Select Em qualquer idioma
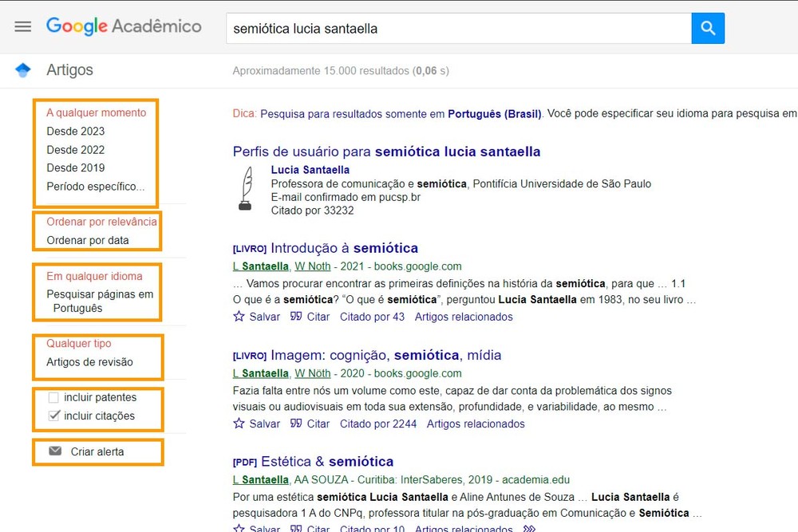Image resolution: width=798 pixels, height=532 pixels. click(95, 276)
